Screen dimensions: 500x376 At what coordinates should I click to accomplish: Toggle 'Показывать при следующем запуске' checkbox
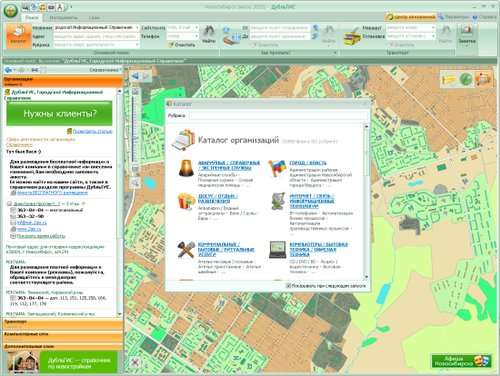coord(288,286)
